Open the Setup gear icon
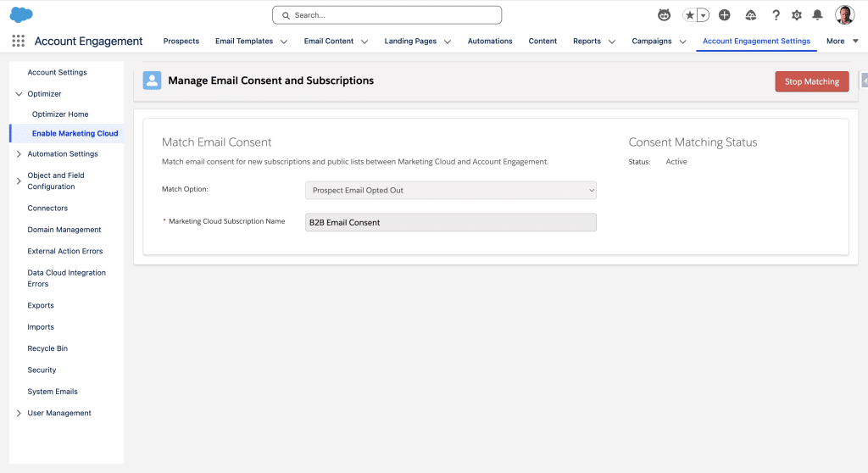868x473 pixels. (796, 15)
